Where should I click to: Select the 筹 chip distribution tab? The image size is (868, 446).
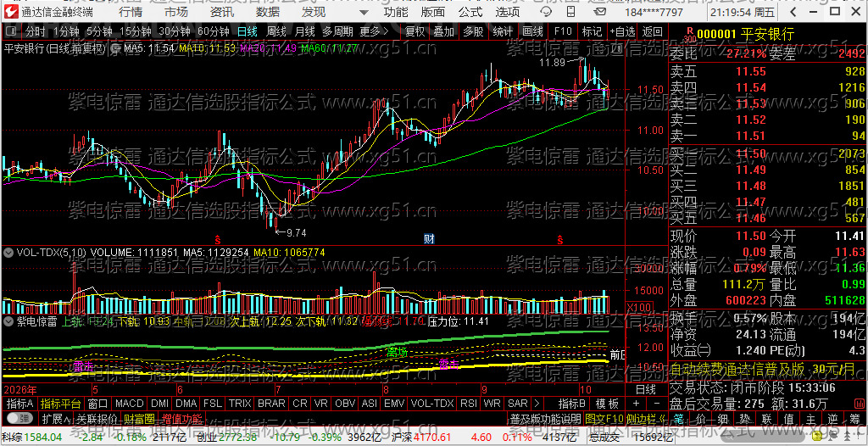[855, 418]
